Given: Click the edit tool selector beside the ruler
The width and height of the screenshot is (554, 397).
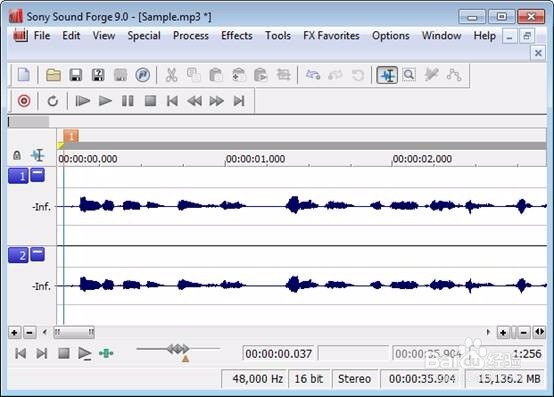Looking at the screenshot, I should (x=37, y=155).
